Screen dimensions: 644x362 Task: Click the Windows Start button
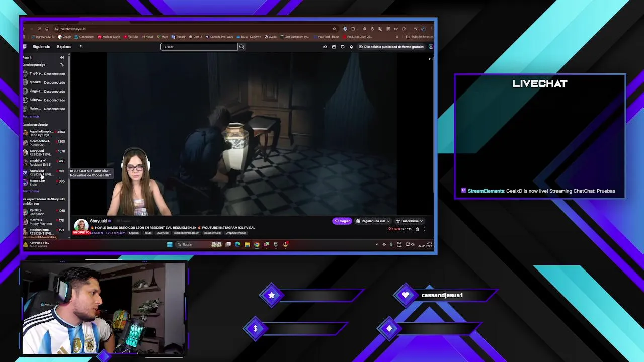click(x=170, y=245)
